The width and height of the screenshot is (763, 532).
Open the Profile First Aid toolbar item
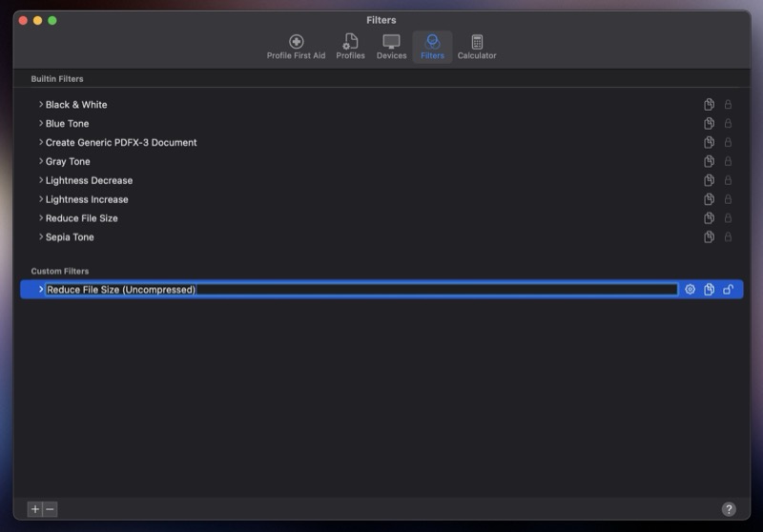pyautogui.click(x=296, y=47)
